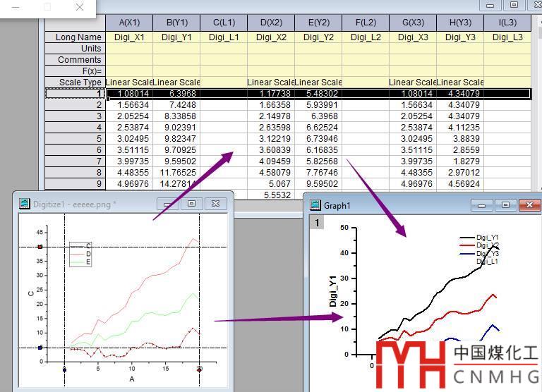Click cell value 1.66358

tap(271, 105)
